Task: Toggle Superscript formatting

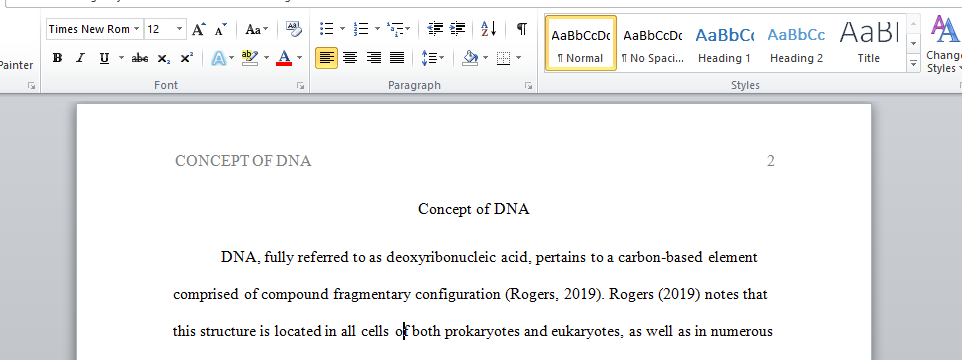Action: [x=186, y=58]
